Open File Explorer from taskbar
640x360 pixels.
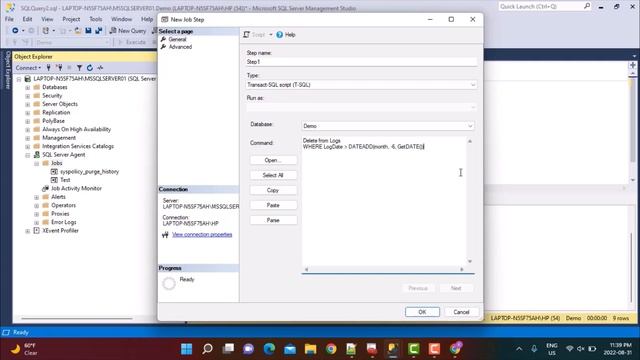click(310, 349)
